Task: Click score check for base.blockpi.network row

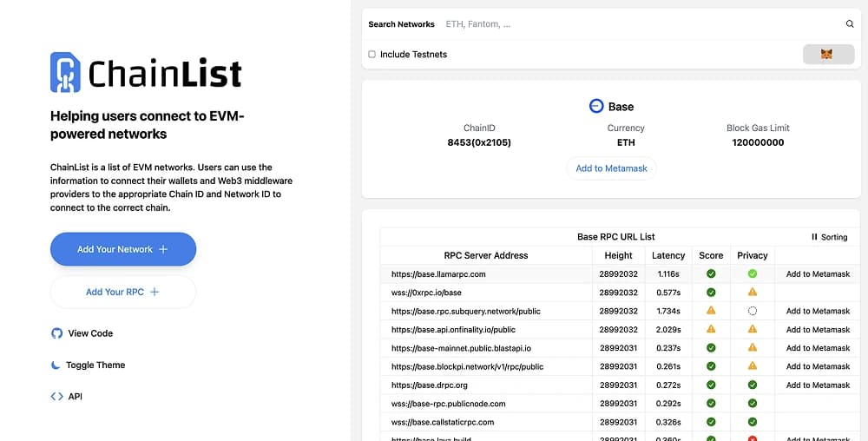Action: pyautogui.click(x=711, y=366)
